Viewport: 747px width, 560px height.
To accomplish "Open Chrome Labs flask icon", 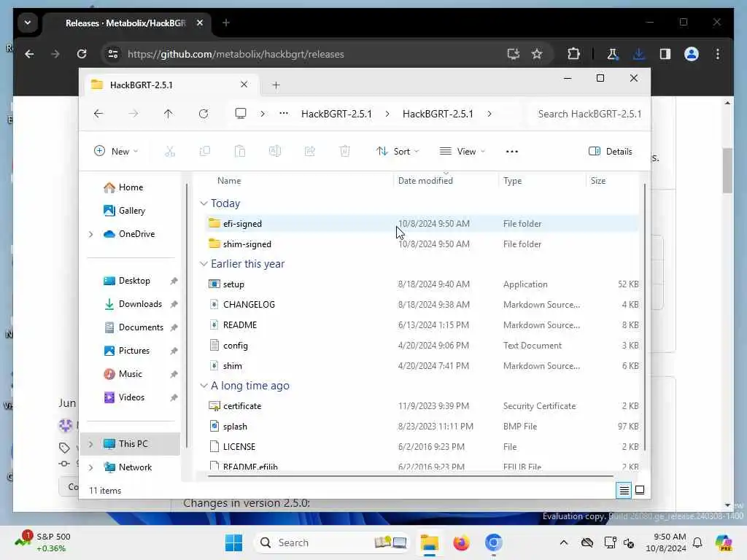I will coord(612,54).
